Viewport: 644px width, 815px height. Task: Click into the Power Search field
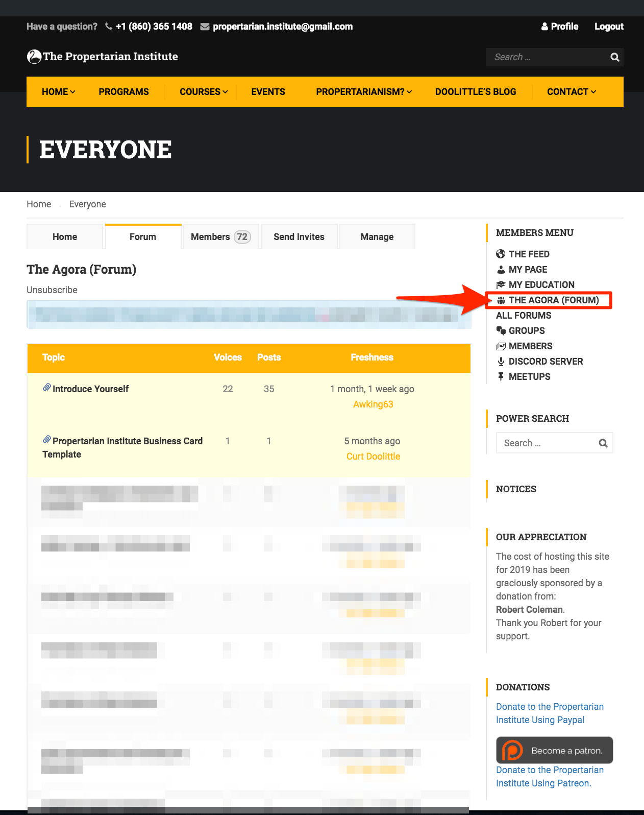546,443
